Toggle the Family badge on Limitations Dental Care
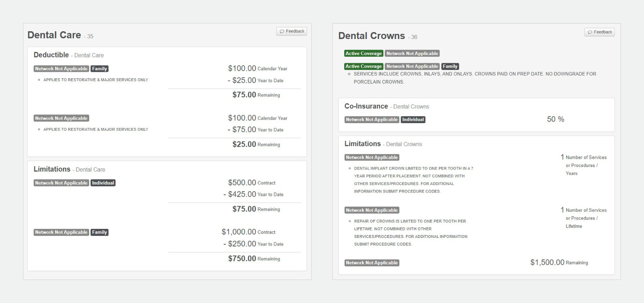644x303 pixels. pyautogui.click(x=99, y=232)
